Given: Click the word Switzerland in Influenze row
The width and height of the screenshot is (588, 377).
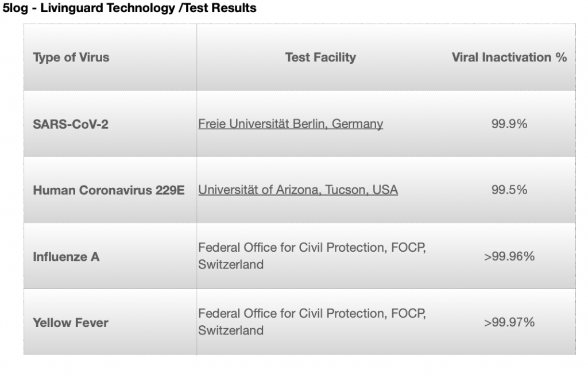Looking at the screenshot, I should click(x=231, y=265).
